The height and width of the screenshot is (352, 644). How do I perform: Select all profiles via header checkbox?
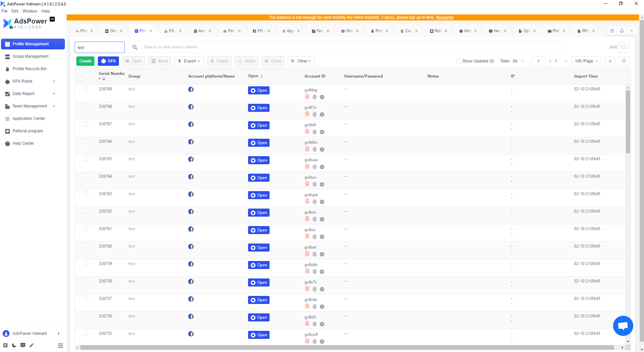click(86, 76)
